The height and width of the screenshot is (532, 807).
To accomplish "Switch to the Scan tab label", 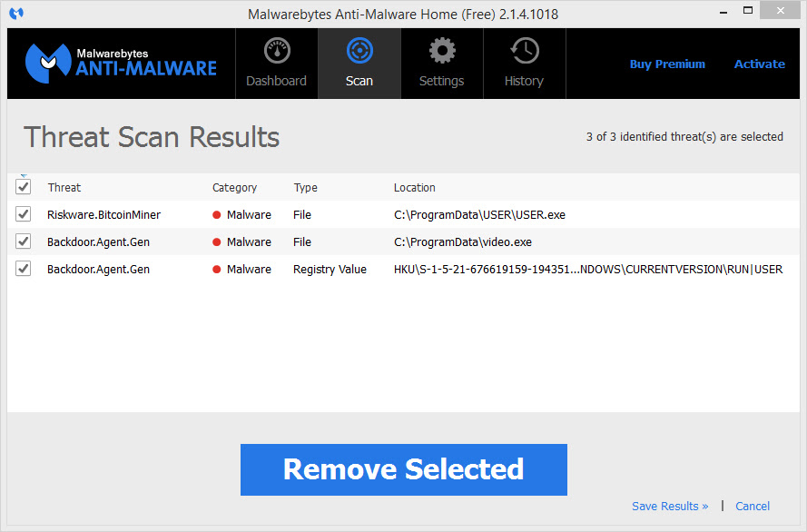I will 359,82.
